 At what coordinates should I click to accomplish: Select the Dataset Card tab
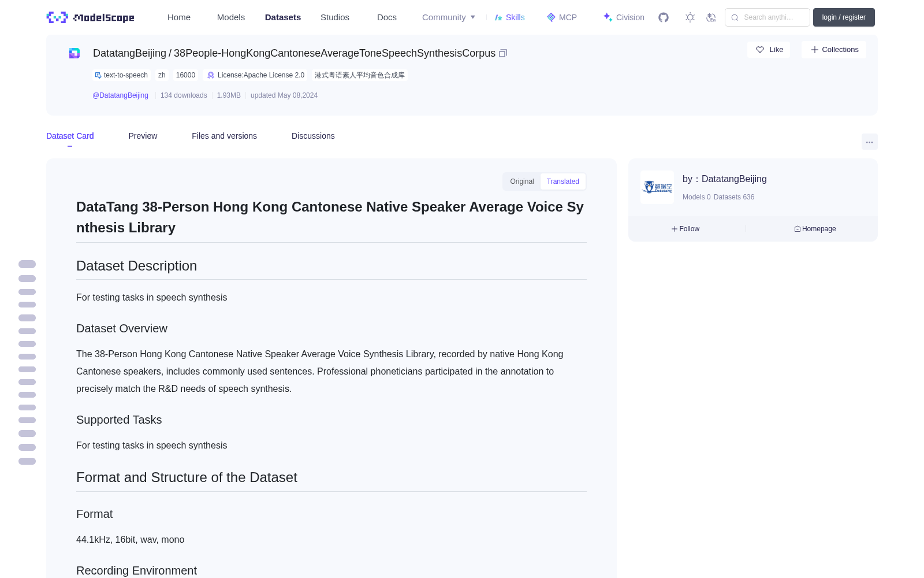coord(70,136)
